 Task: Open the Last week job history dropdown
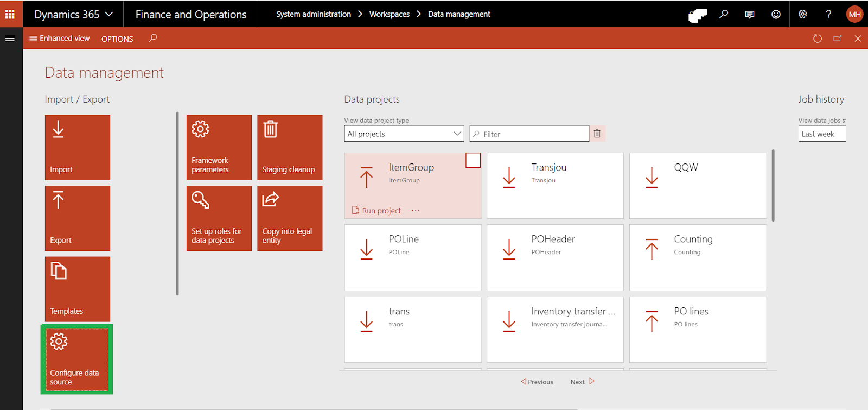[822, 134]
